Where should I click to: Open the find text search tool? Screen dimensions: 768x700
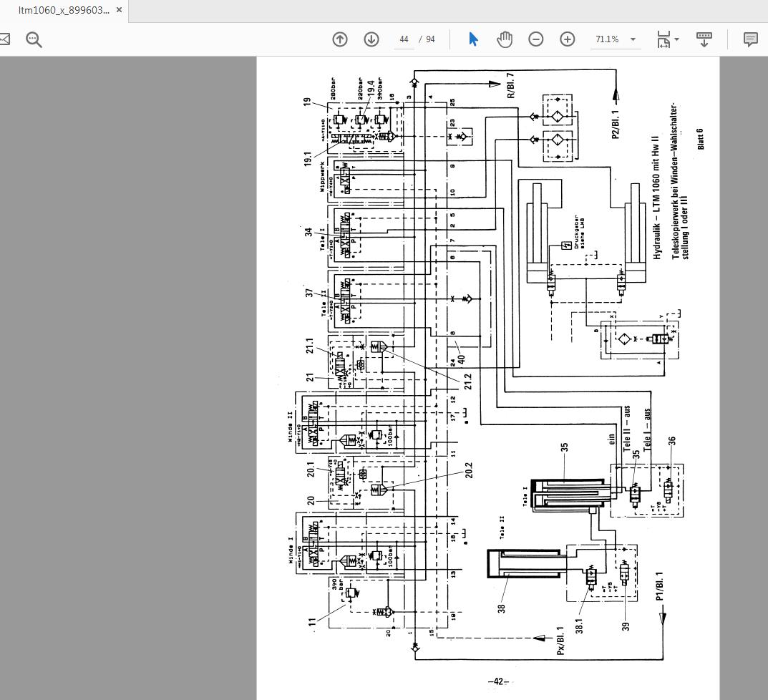click(34, 39)
